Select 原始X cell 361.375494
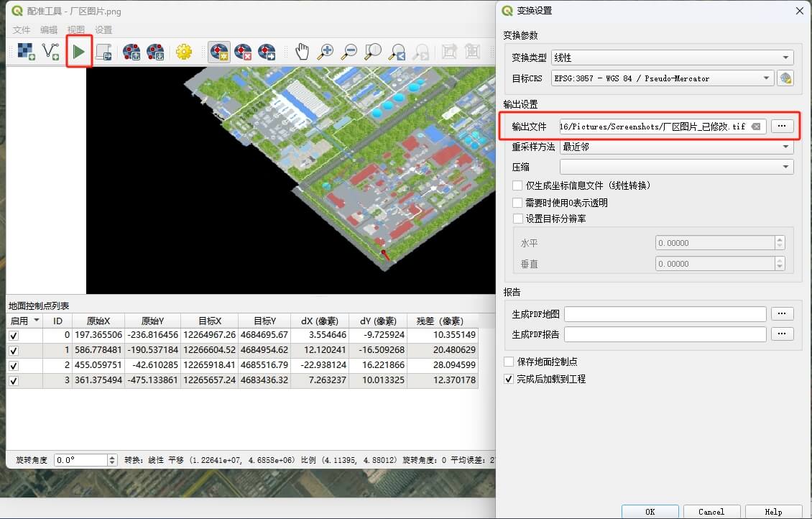 coord(98,380)
